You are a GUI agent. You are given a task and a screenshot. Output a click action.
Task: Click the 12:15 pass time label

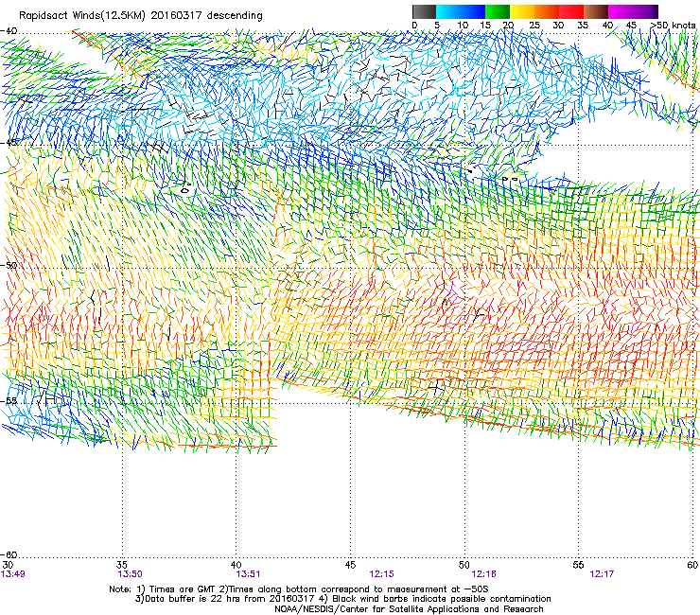[381, 574]
